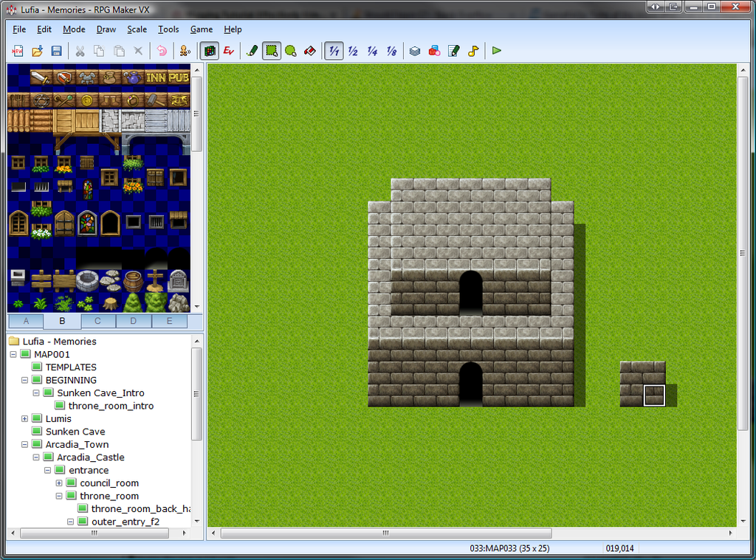
Task: Select the Flood Fill tool
Action: (x=310, y=51)
